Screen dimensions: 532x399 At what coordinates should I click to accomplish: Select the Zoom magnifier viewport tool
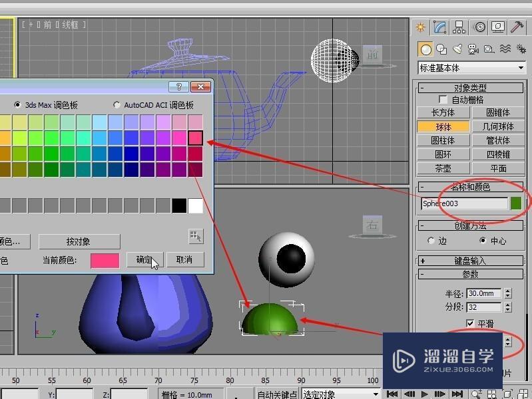(476, 394)
